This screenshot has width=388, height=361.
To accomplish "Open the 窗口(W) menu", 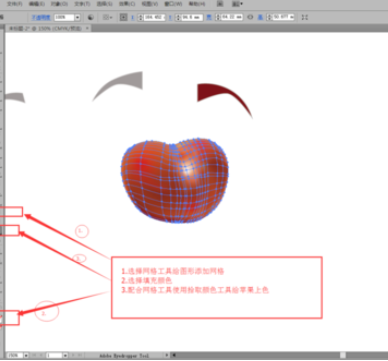I will tap(173, 4).
